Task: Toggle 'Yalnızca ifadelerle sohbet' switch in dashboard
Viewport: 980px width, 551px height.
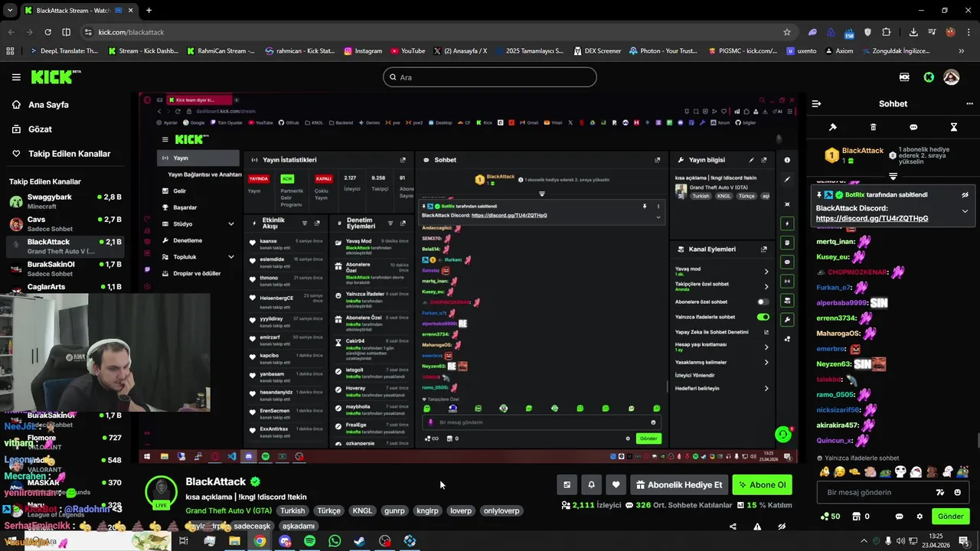Action: (763, 317)
